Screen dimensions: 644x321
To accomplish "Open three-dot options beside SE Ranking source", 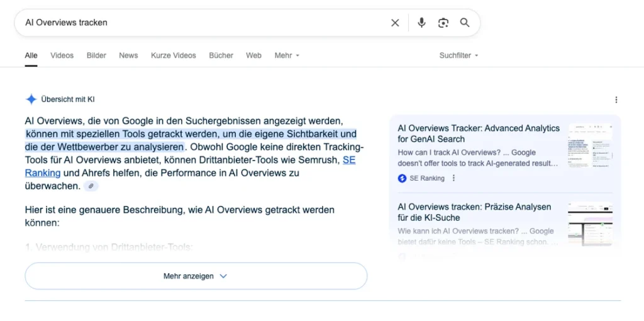I will click(x=453, y=178).
